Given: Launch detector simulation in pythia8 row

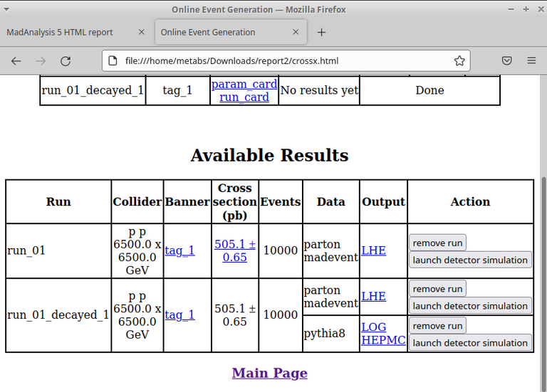Looking at the screenshot, I should pyautogui.click(x=470, y=343).
